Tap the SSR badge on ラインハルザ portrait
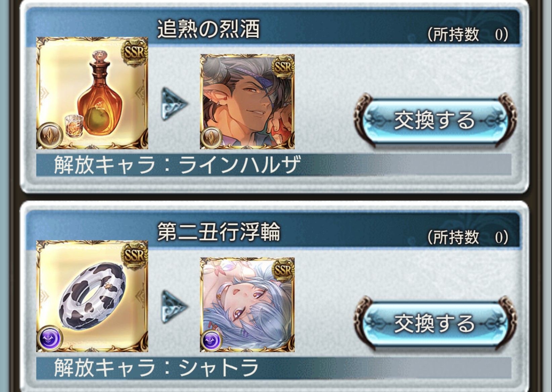This screenshot has width=552, height=392. 283,67
